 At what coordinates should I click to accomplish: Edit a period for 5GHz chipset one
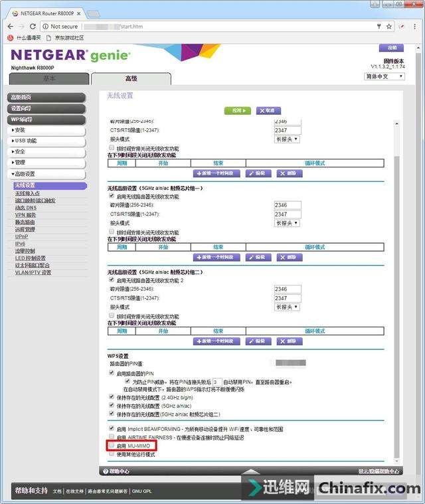tap(258, 257)
